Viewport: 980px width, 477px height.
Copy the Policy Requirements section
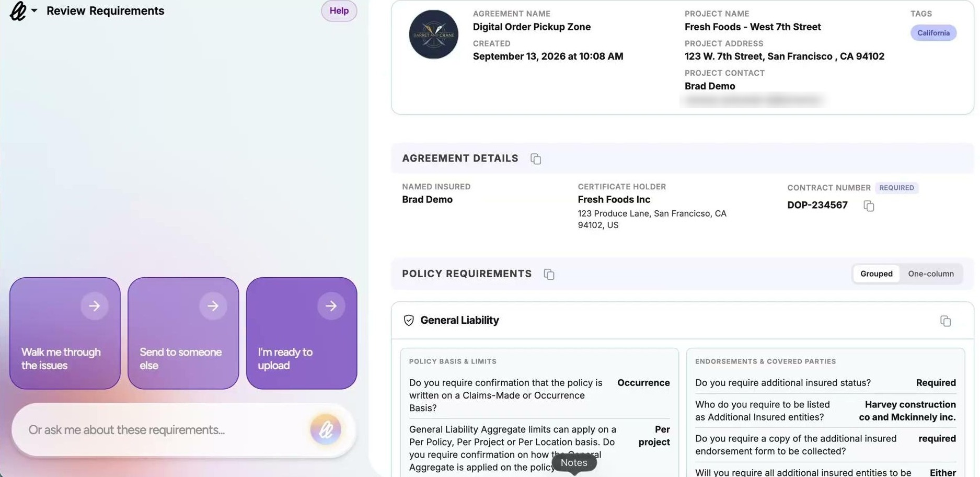pyautogui.click(x=549, y=274)
